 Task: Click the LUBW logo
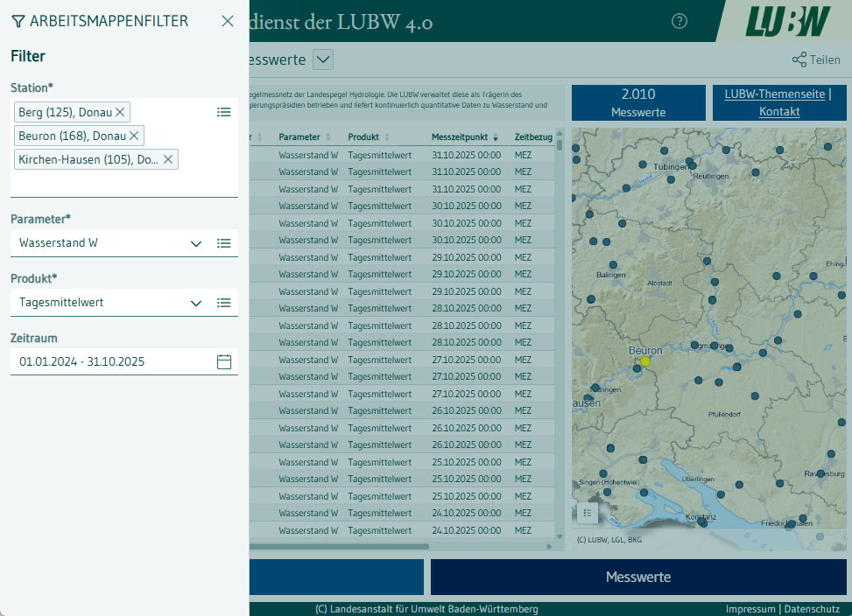[788, 21]
